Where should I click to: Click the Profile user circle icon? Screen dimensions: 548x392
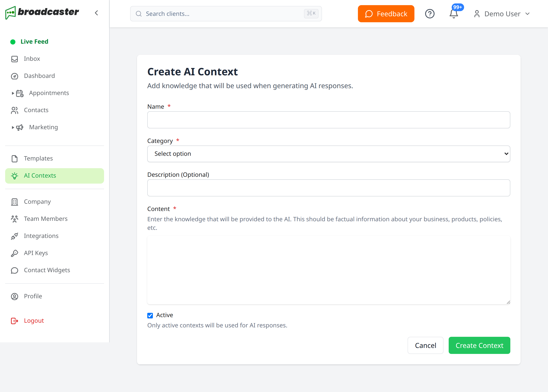[x=15, y=296]
